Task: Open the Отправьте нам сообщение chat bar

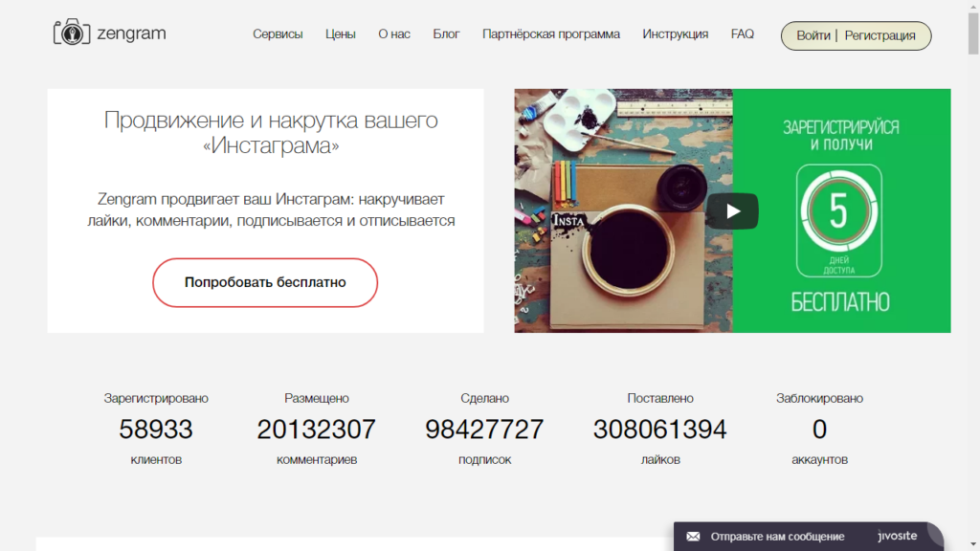Action: (809, 537)
